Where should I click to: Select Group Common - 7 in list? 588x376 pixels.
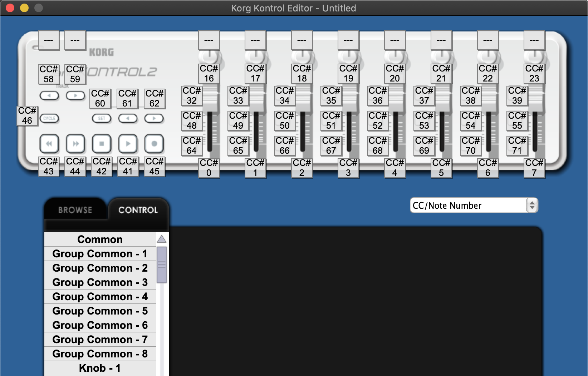pos(100,340)
